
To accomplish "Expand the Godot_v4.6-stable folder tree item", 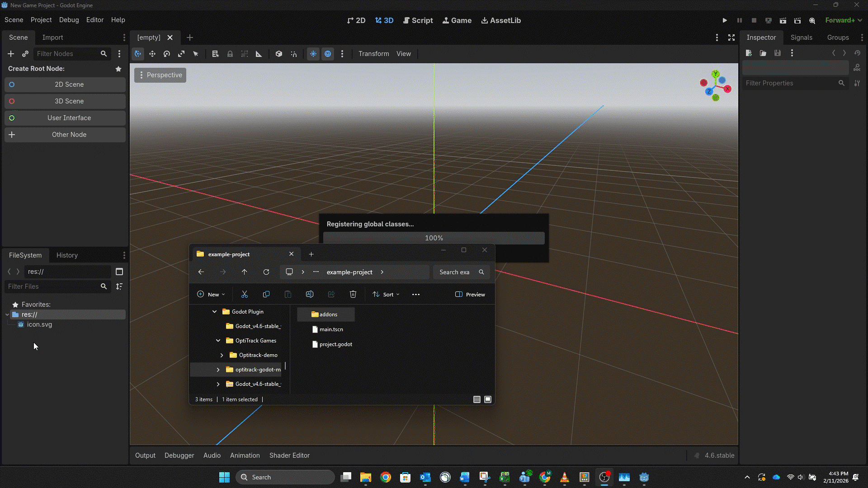I will click(217, 384).
